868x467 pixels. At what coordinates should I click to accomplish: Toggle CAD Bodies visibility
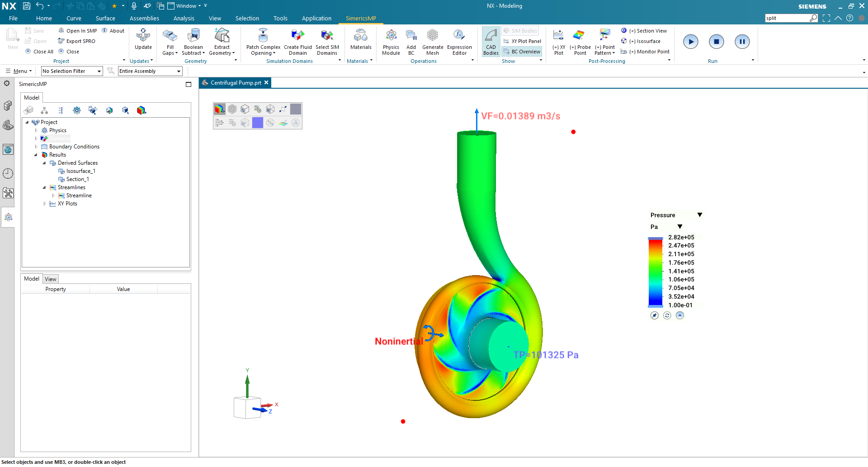click(x=491, y=41)
